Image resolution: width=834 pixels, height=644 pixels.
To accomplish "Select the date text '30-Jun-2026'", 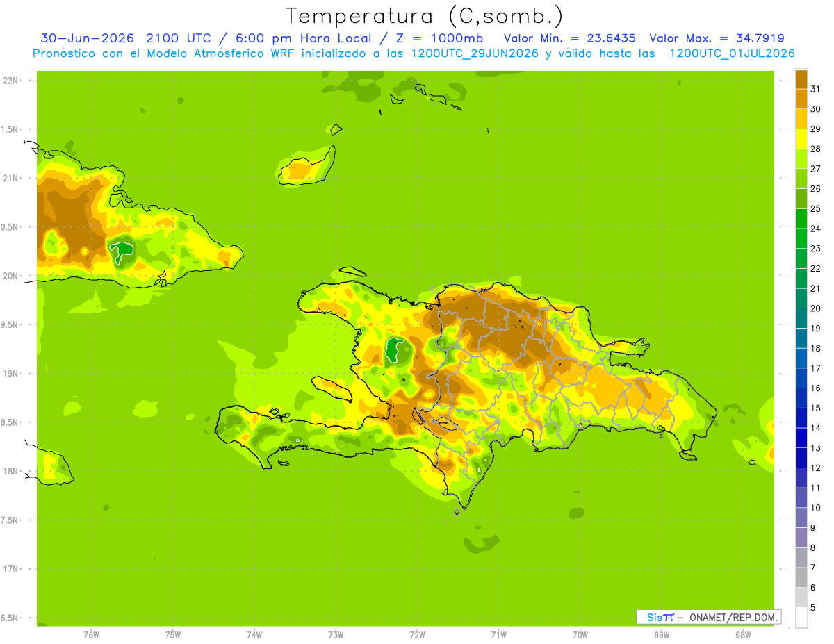I will (87, 38).
